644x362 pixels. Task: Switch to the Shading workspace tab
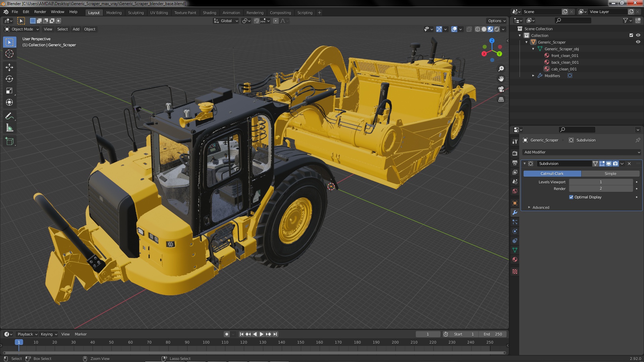coord(209,13)
